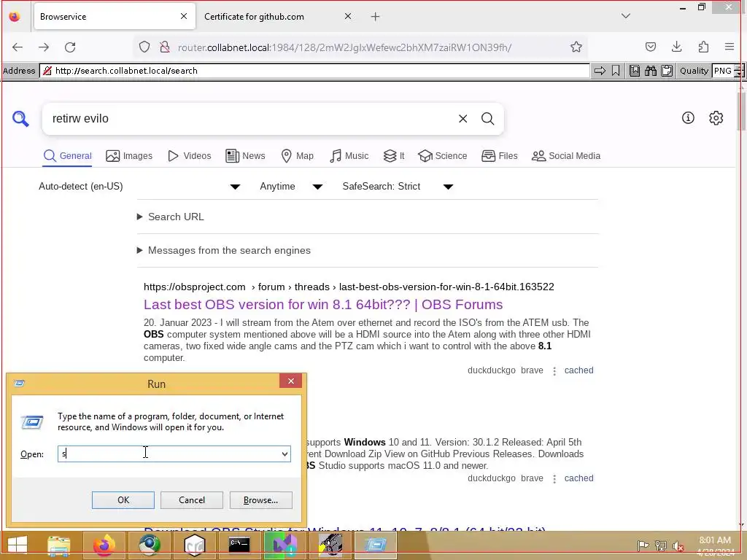Viewport: 747px width, 560px height.
Task: Save page to Pocket
Action: 650,47
